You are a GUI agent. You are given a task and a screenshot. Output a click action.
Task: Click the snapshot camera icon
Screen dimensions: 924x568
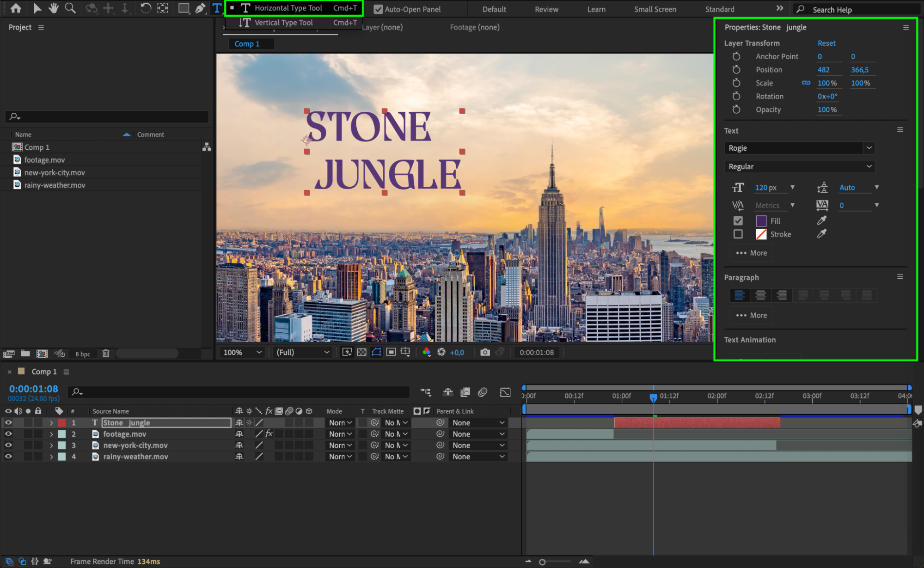click(484, 352)
